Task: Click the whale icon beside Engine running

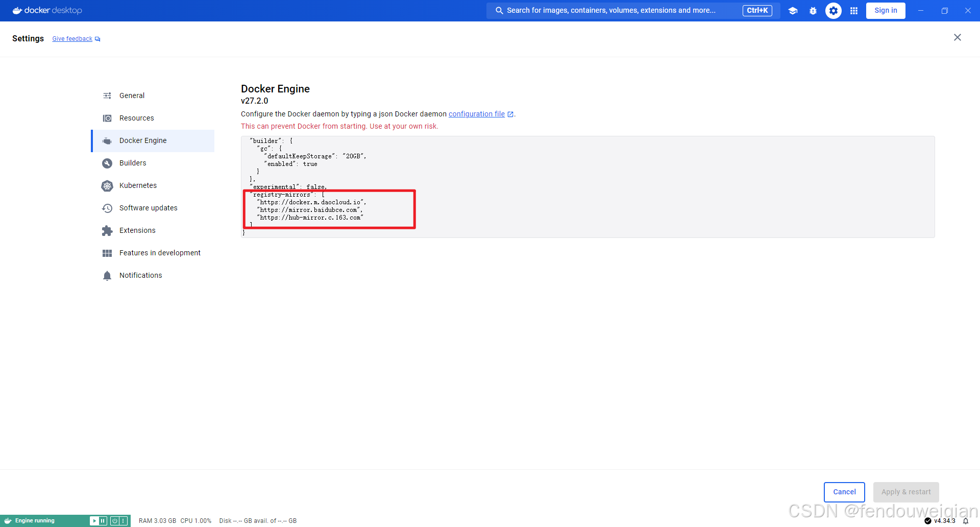Action: 8,521
